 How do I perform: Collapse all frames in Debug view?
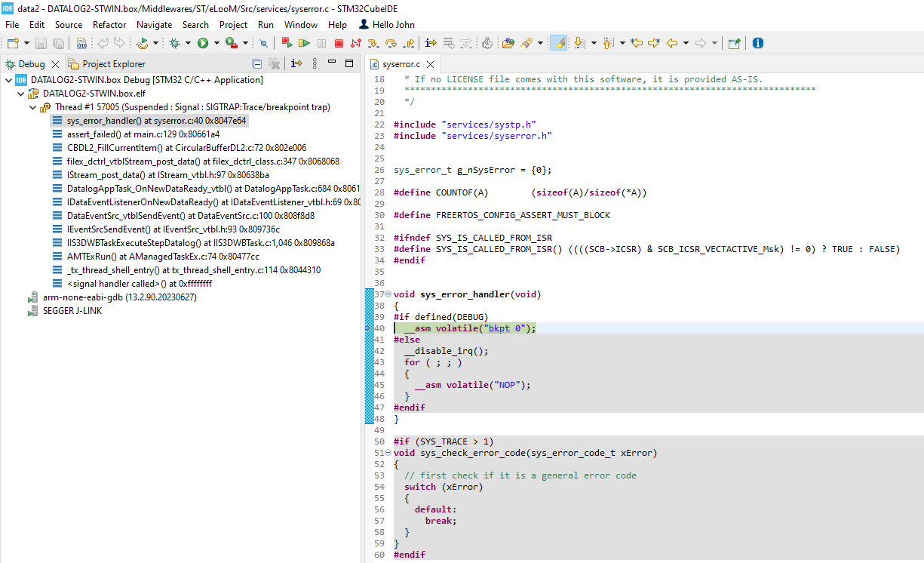pyautogui.click(x=257, y=63)
